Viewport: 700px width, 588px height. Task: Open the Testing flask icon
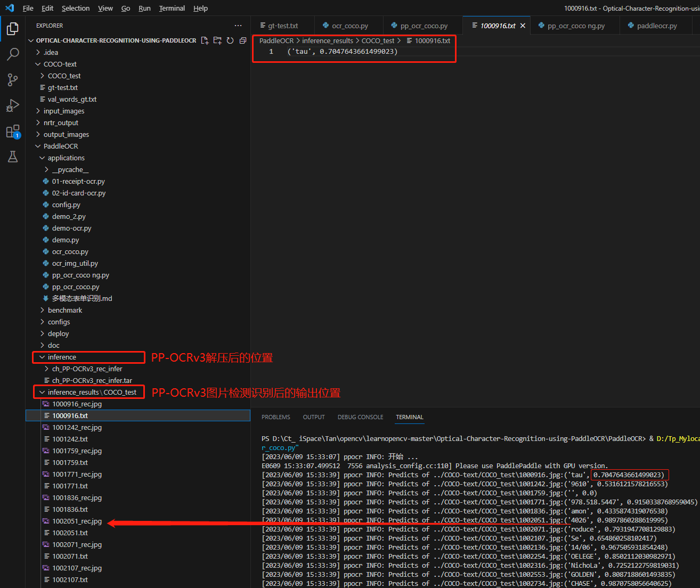[13, 157]
